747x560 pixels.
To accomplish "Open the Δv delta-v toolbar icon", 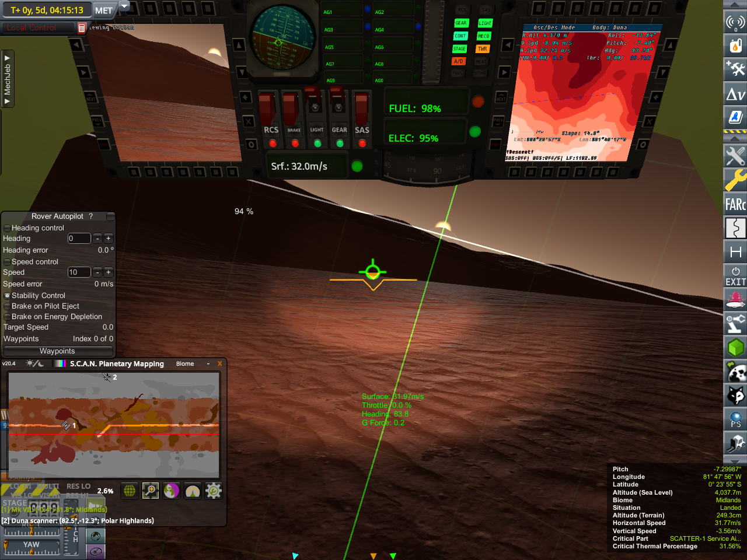I will click(735, 93).
